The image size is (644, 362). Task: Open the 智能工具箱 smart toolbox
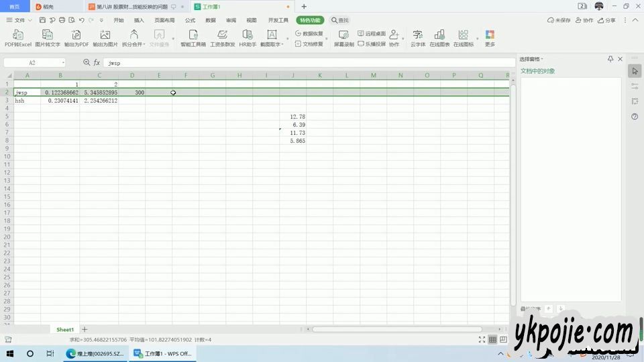193,38
